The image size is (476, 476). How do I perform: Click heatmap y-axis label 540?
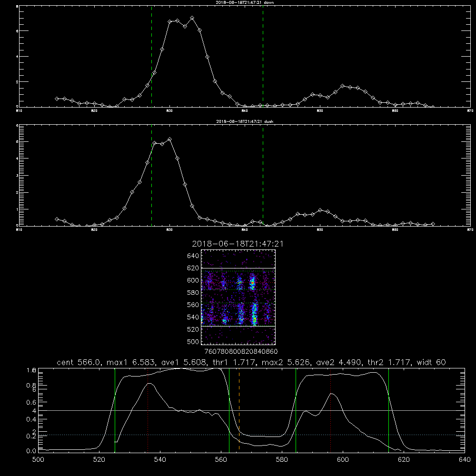point(193,317)
